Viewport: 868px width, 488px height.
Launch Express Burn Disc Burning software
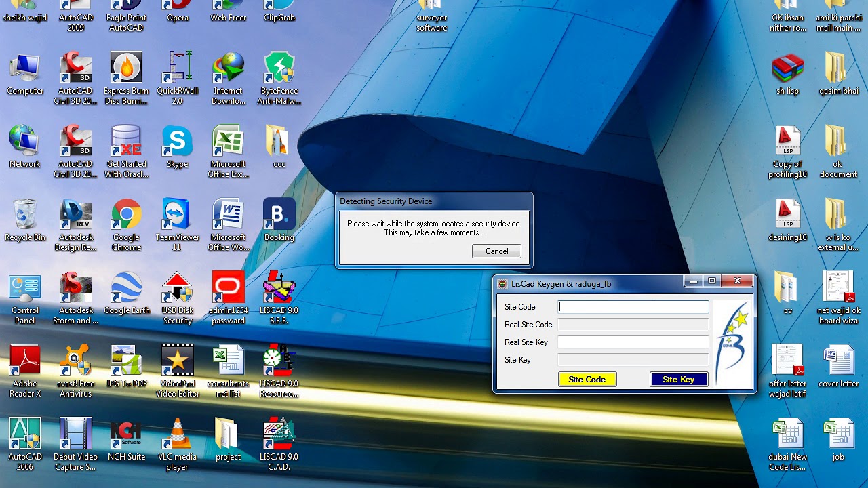click(126, 79)
